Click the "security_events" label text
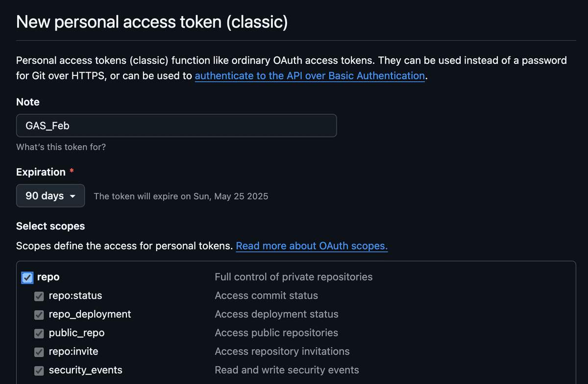The width and height of the screenshot is (588, 384). (x=85, y=370)
